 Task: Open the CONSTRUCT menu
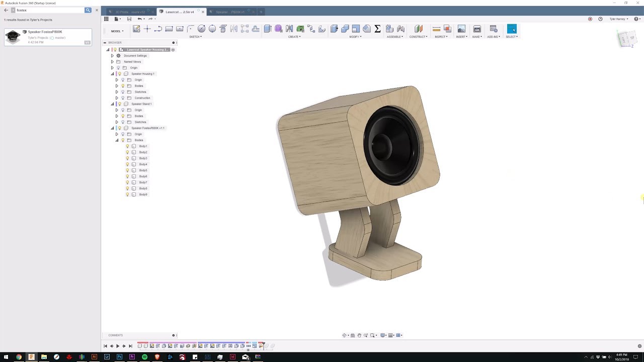click(x=418, y=37)
